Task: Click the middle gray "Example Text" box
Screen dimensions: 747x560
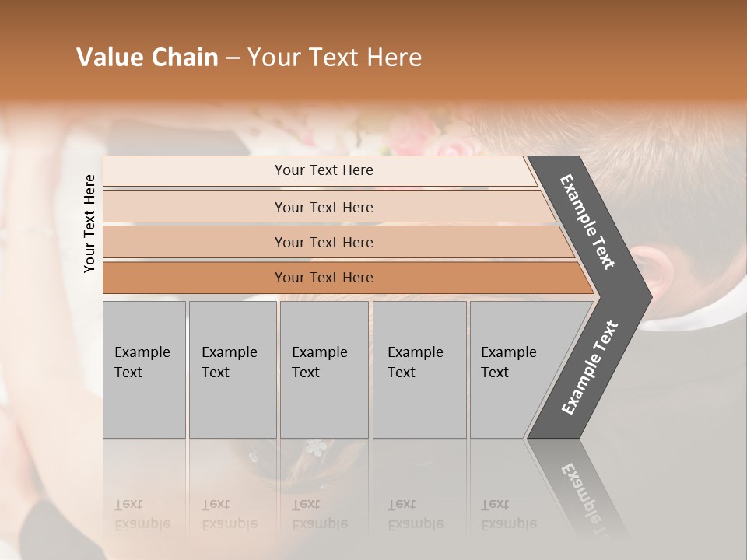Action: click(323, 369)
